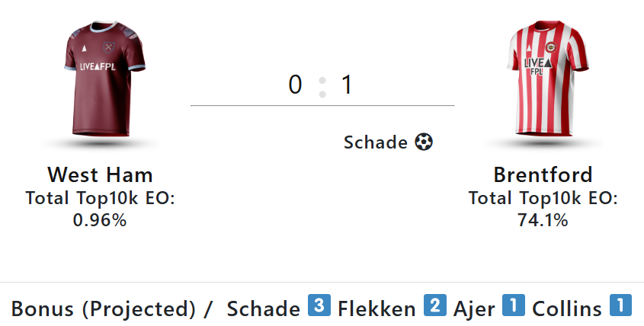The height and width of the screenshot is (326, 644).
Task: Click Brentford Top10k EO 74.1% value
Action: pos(543,220)
